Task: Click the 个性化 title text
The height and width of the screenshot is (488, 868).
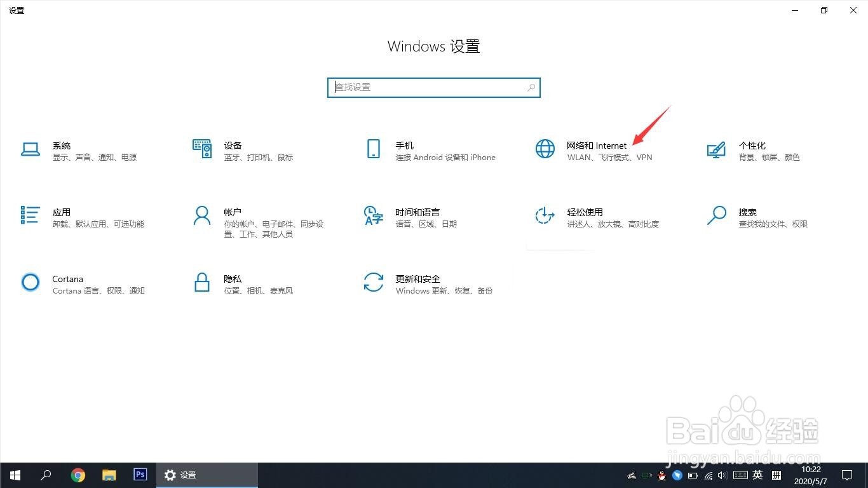Action: click(752, 146)
